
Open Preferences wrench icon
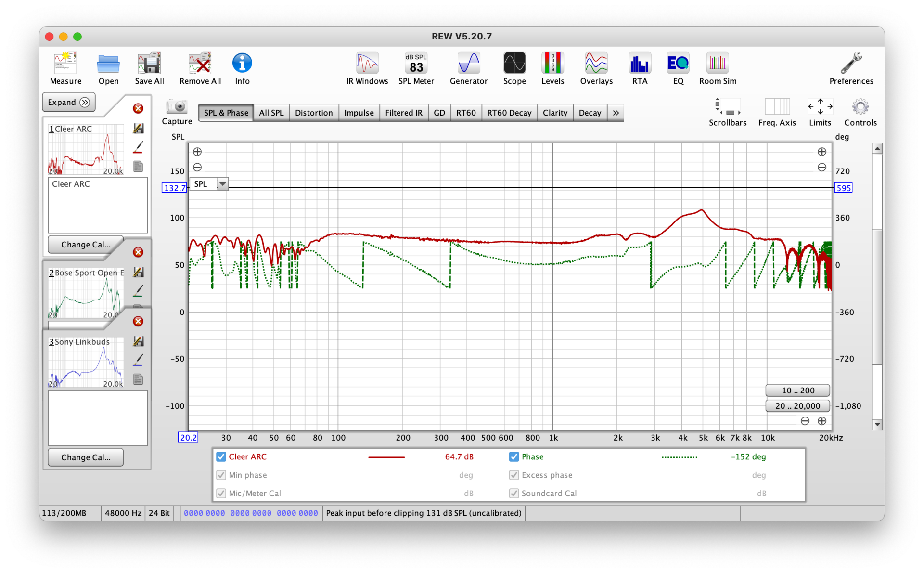coord(851,63)
